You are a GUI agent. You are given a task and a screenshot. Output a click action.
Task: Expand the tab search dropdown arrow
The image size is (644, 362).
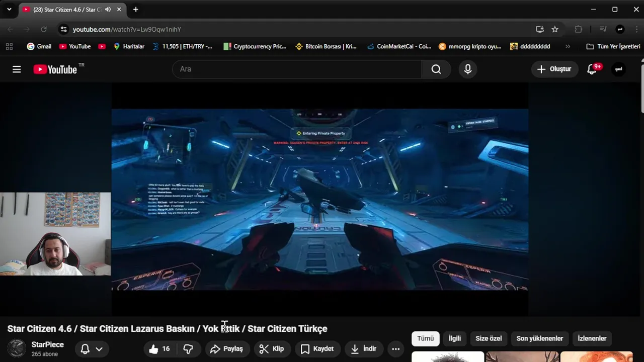pos(9,10)
